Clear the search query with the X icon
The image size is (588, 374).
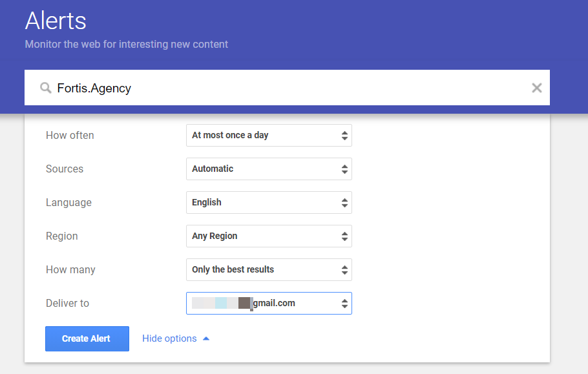click(536, 88)
